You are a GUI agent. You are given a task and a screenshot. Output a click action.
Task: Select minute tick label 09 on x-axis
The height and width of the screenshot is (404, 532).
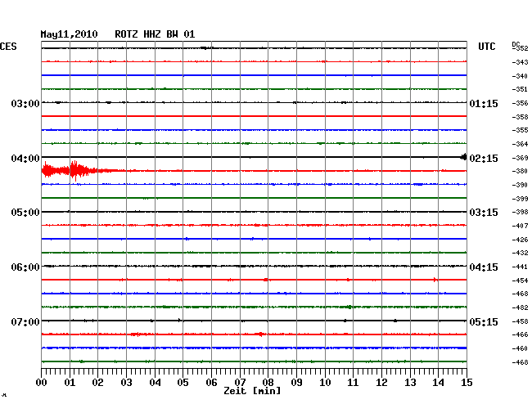[x=296, y=383]
